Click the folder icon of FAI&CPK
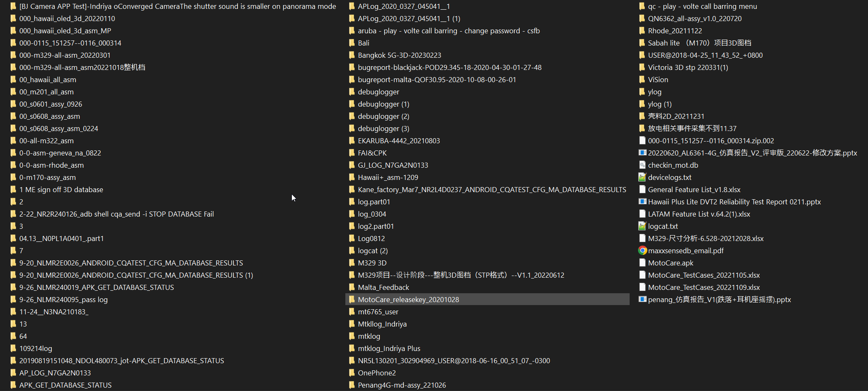 (352, 153)
